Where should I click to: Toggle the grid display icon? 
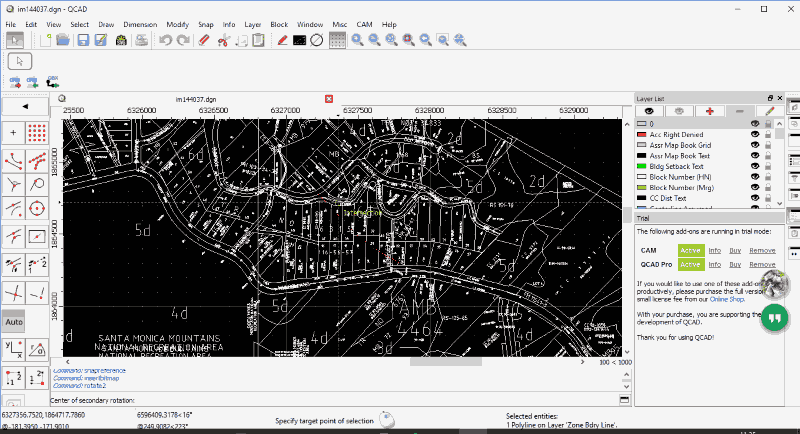pyautogui.click(x=337, y=40)
